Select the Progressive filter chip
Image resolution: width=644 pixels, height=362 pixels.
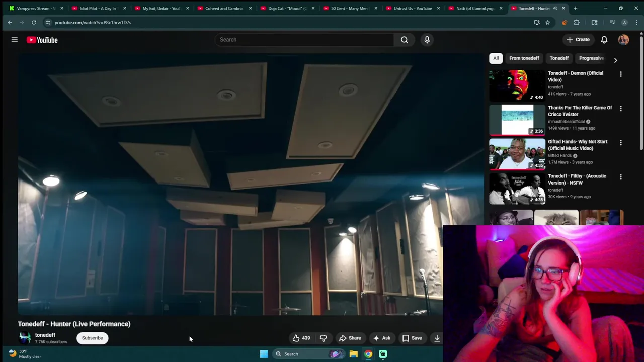coord(591,58)
